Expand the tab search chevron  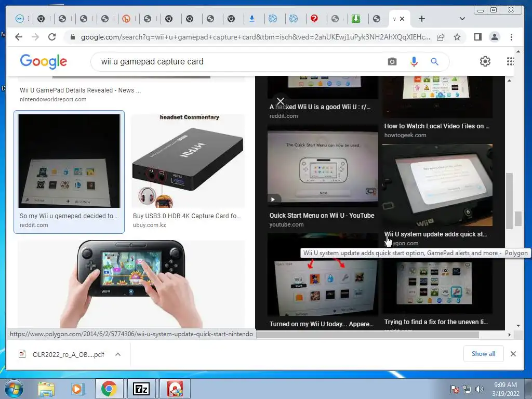(x=462, y=19)
